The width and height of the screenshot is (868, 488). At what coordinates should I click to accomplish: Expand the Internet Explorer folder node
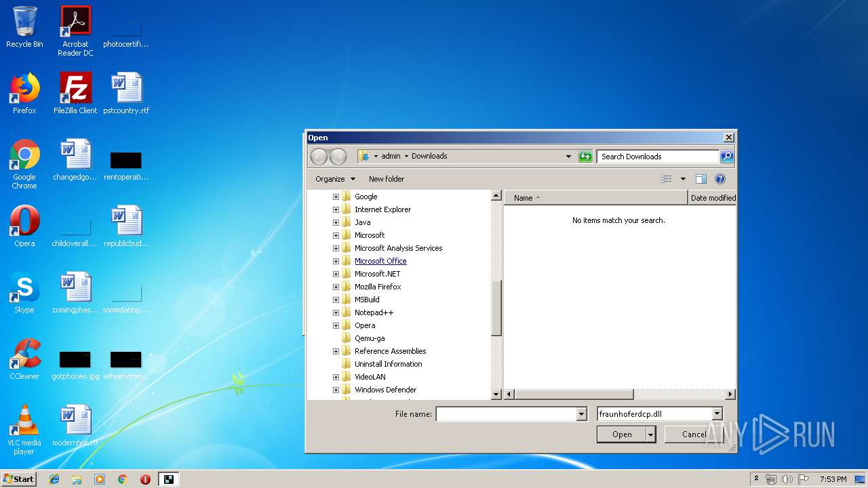pos(336,209)
